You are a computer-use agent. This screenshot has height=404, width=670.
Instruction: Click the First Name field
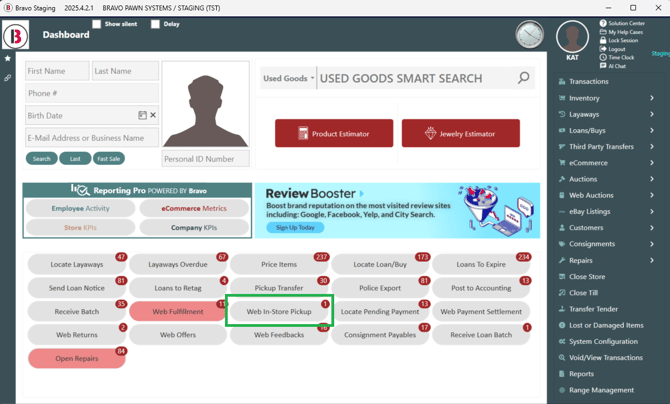(x=57, y=71)
